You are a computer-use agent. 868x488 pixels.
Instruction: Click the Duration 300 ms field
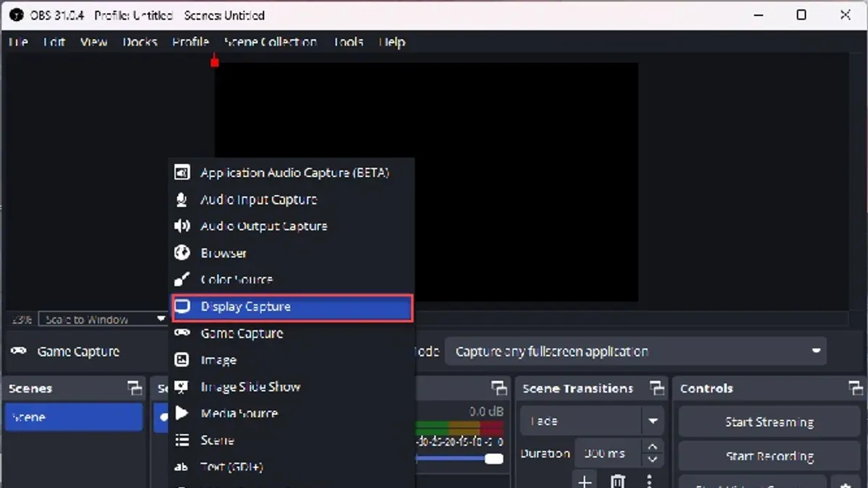point(608,453)
